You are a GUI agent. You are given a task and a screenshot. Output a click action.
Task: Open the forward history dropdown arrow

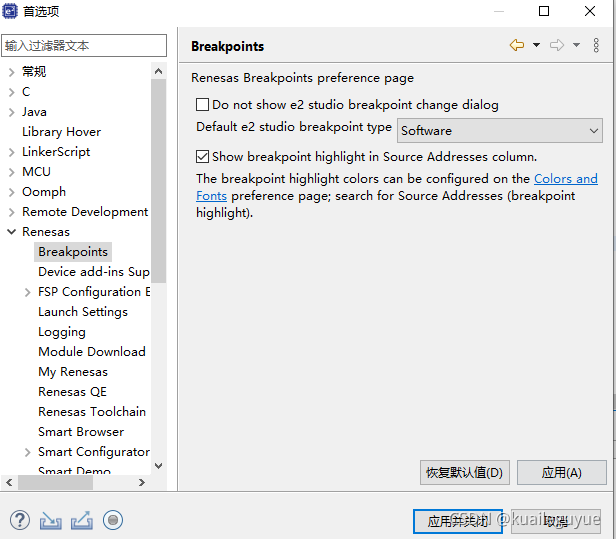576,45
